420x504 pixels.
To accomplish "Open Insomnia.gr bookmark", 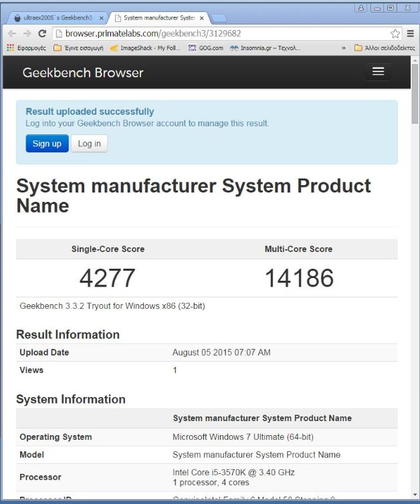I will pyautogui.click(x=266, y=48).
